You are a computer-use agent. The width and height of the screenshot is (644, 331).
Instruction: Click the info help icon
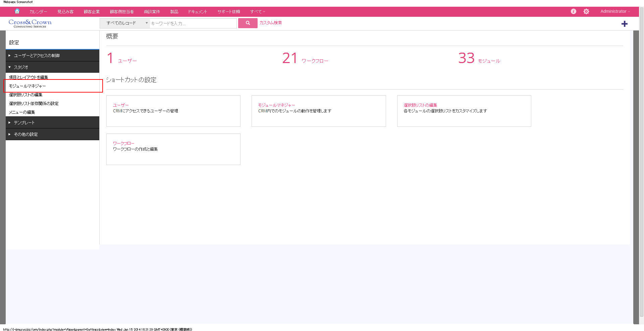pyautogui.click(x=573, y=11)
